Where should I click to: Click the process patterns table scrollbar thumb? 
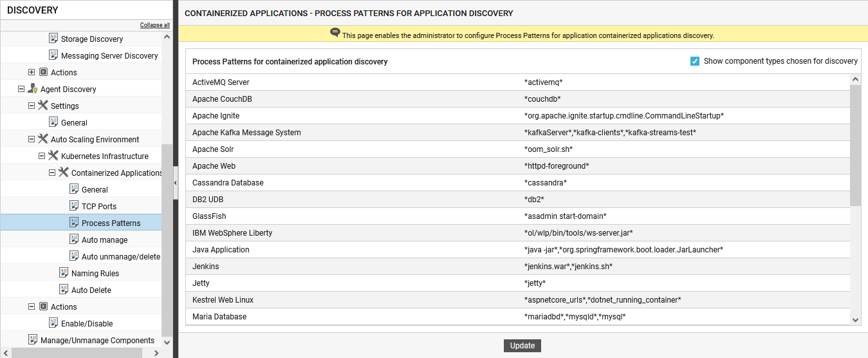click(x=855, y=145)
